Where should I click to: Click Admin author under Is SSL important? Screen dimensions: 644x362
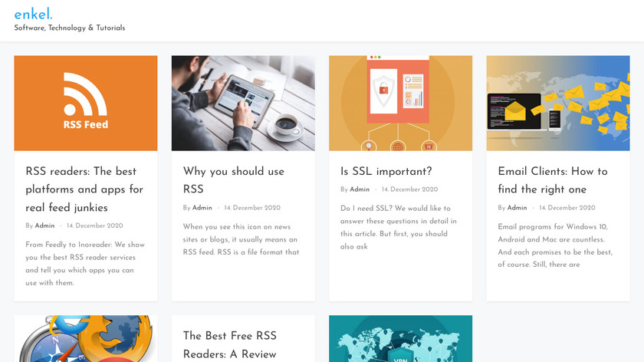coord(360,189)
